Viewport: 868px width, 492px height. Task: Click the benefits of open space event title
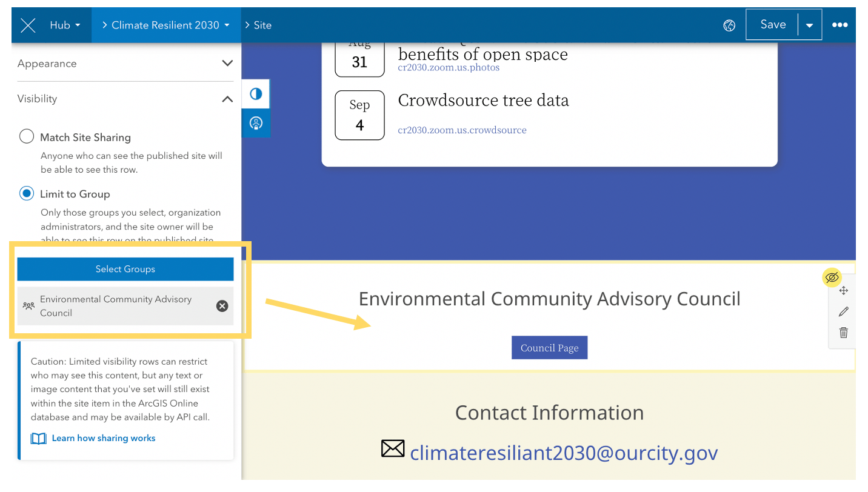point(482,53)
